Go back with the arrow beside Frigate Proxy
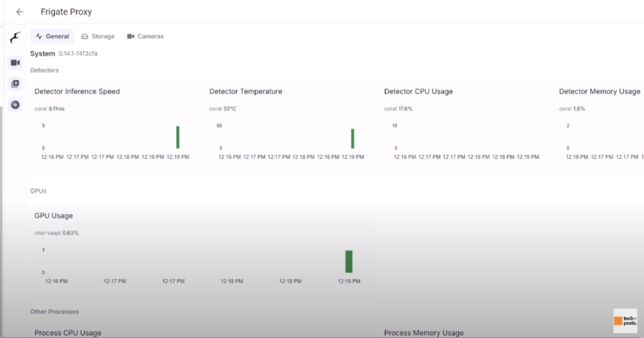644x338 pixels. coord(19,12)
